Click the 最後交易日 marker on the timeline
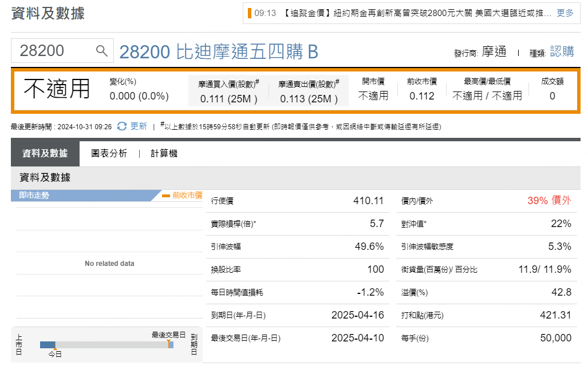Image resolution: width=588 pixels, height=366 pixels. point(168,335)
